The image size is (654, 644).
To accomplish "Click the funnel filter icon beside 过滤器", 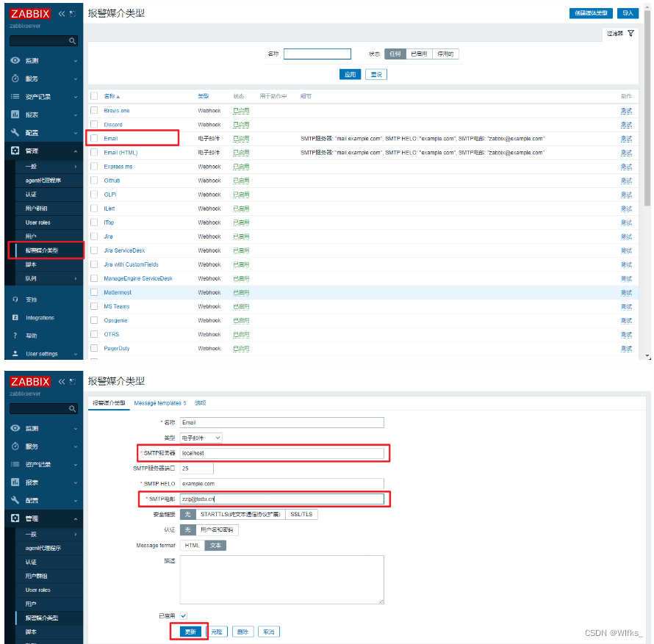I will pos(630,33).
